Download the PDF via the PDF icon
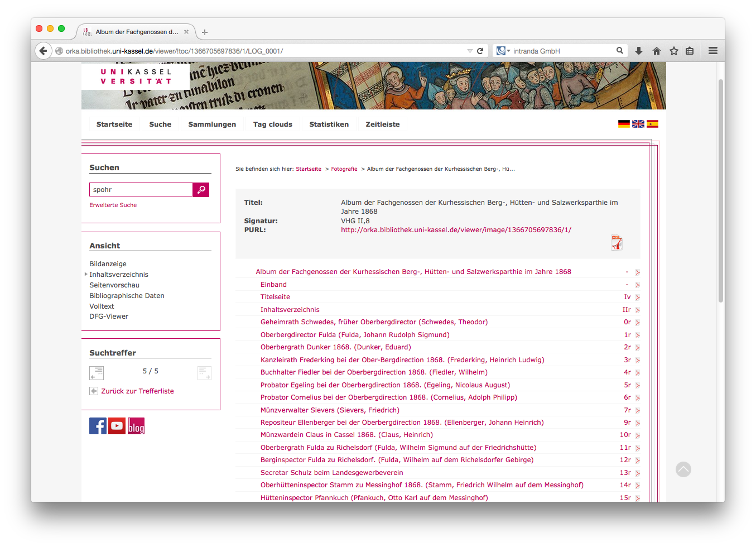 (617, 243)
